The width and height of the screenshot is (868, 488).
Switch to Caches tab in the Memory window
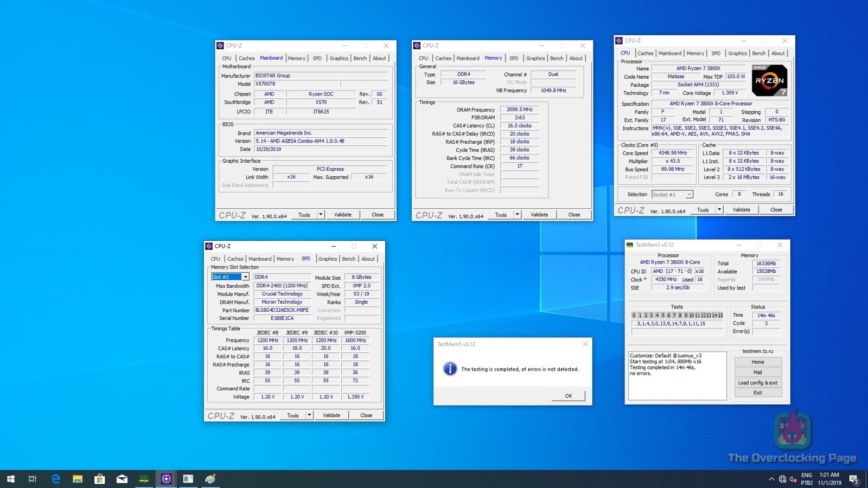443,58
